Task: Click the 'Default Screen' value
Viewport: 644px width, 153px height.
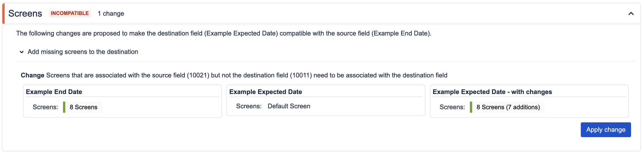Action: (289, 106)
